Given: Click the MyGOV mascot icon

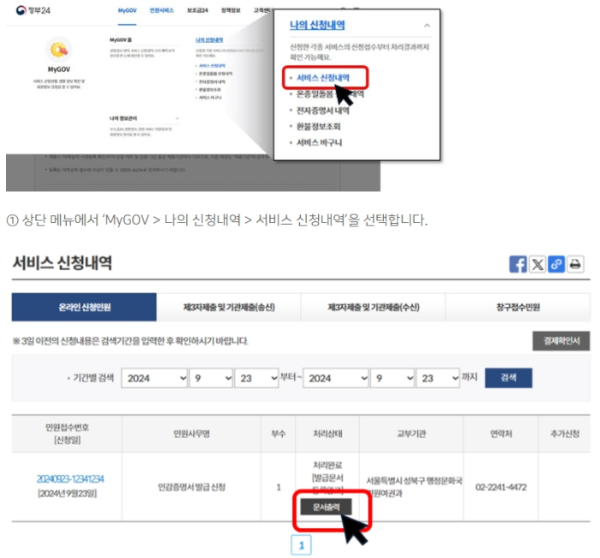Looking at the screenshot, I should [x=59, y=50].
